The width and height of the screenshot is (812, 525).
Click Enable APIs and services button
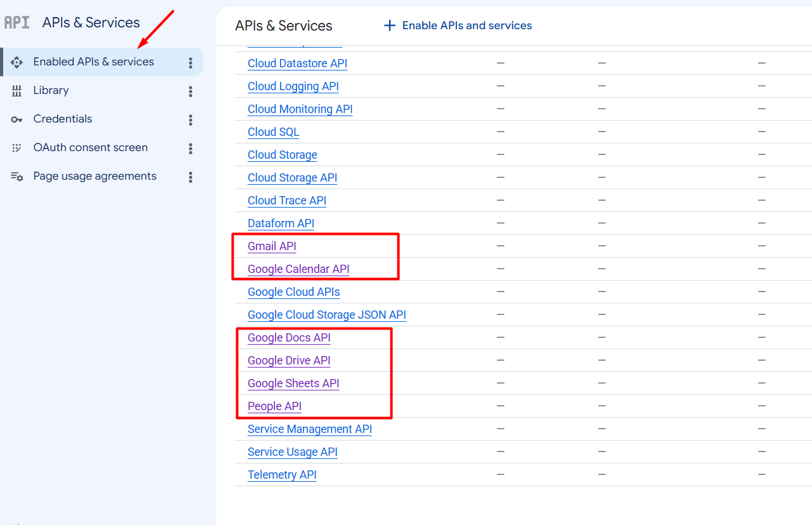458,25
